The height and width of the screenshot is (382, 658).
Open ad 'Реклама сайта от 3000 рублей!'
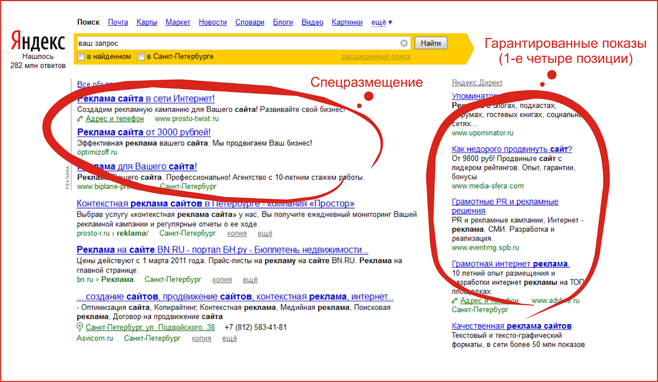point(144,132)
